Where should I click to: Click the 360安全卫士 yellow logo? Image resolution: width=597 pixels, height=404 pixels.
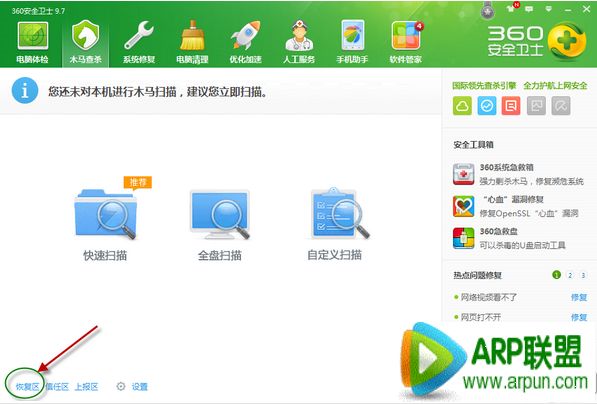coord(567,42)
